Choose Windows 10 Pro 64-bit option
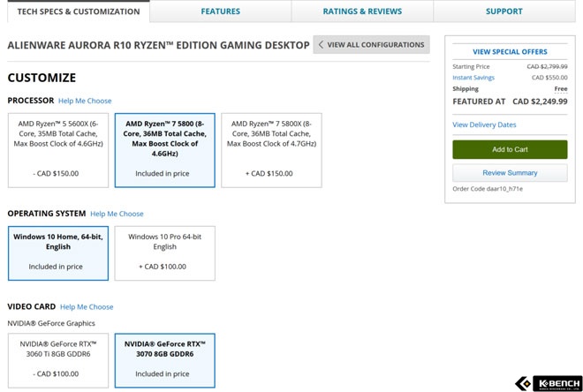Viewport: 583px width, 392px height. pyautogui.click(x=164, y=253)
